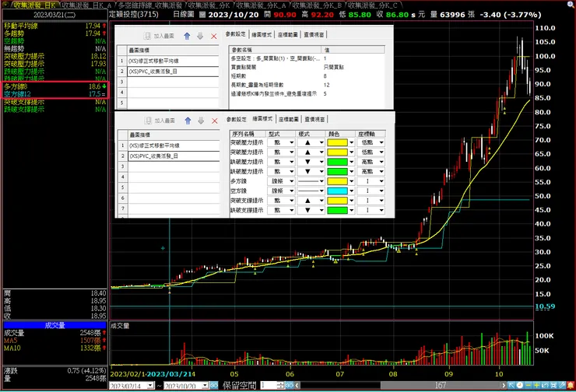
Task: Click value 只開買點 for 買賣點開關 parameter
Action: coord(334,67)
